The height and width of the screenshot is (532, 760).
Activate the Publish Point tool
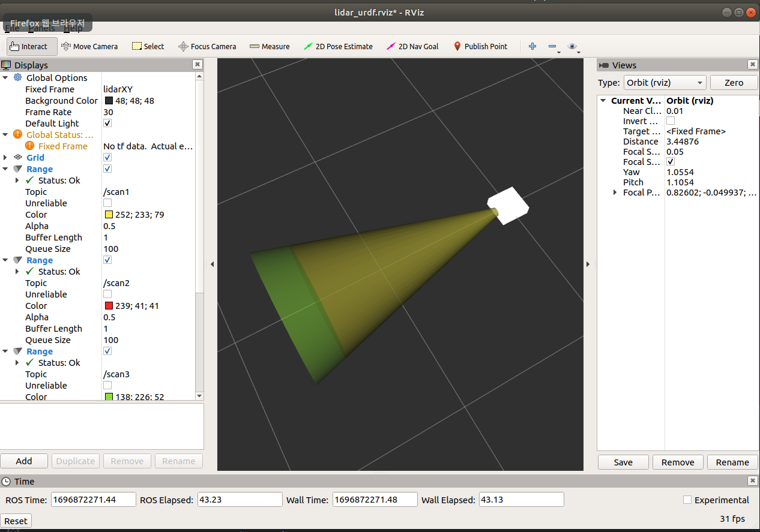tap(480, 46)
